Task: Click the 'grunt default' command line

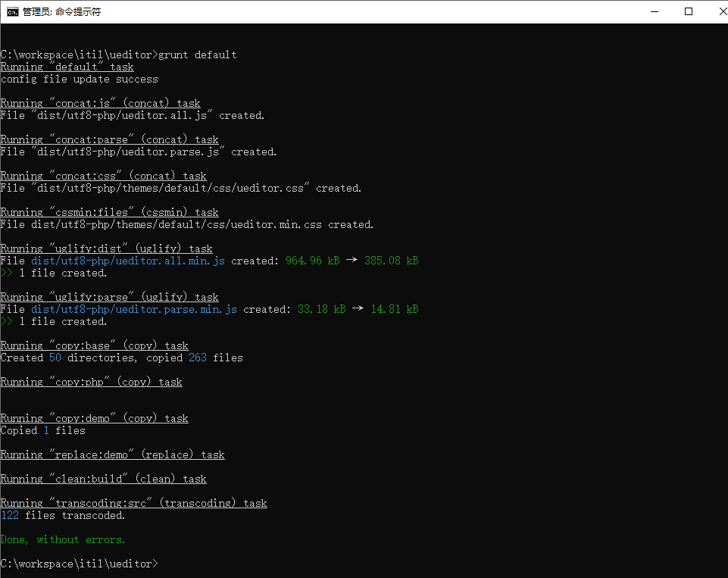Action: click(x=119, y=55)
